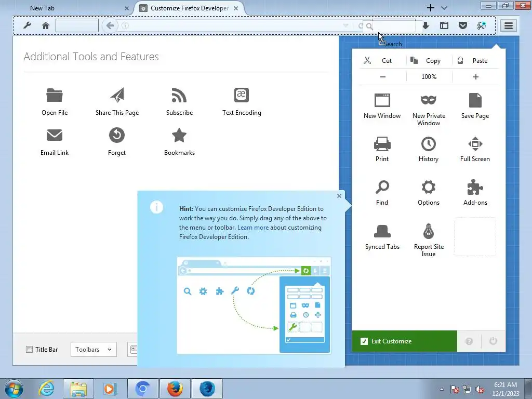Click the Add-ons puzzle icon

(x=475, y=187)
